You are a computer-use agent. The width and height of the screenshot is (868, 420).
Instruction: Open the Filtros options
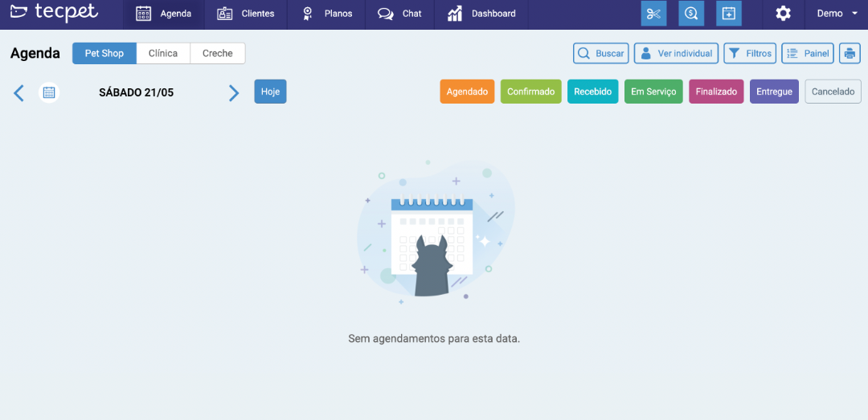750,53
